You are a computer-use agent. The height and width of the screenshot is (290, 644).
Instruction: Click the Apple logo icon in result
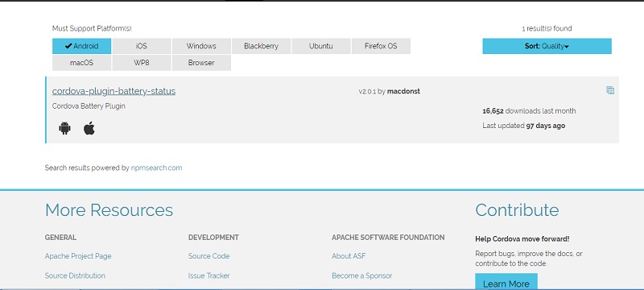(x=89, y=128)
